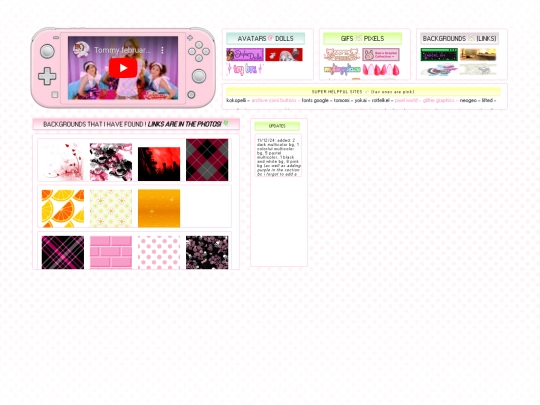This screenshot has width=540, height=405.
Task: Open the black and green pixel background button
Action: 439,55
